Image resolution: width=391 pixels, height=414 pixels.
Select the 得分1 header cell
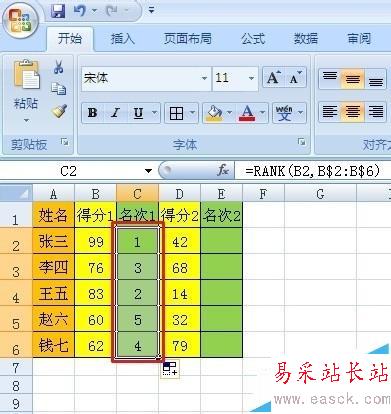click(x=95, y=215)
